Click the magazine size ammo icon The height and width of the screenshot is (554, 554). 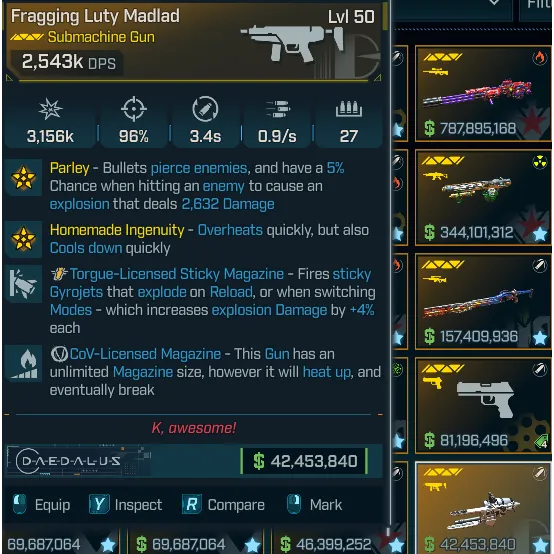tap(349, 109)
